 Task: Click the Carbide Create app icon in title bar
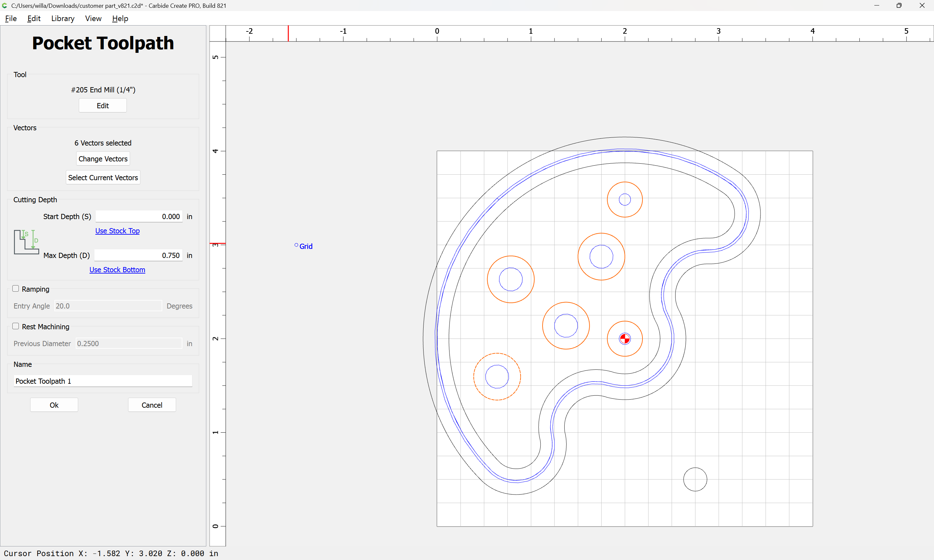click(x=5, y=6)
